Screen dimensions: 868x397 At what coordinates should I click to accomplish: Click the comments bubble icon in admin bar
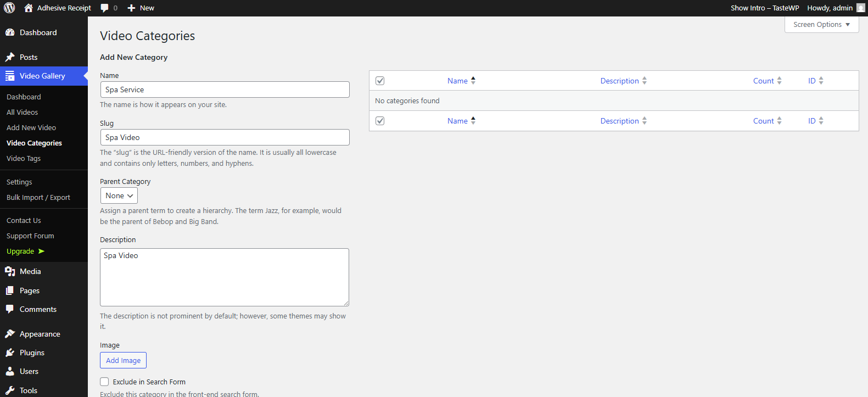point(105,8)
